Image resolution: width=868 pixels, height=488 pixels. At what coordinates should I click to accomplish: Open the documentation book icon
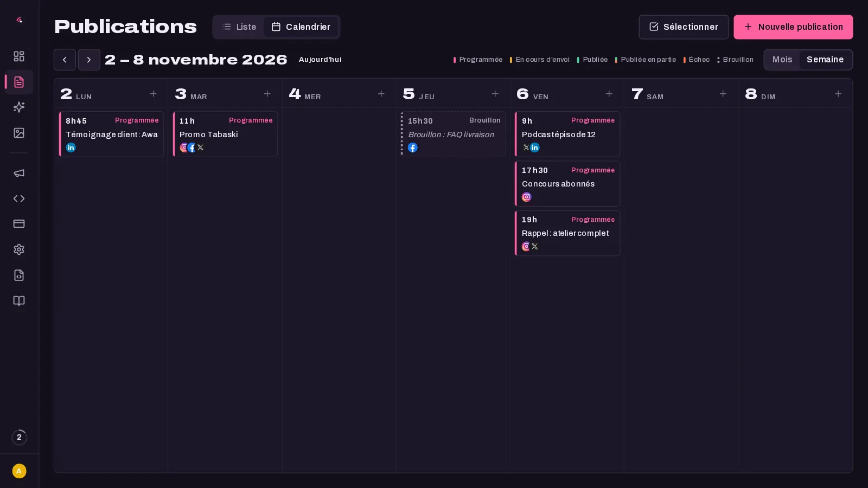tap(19, 301)
